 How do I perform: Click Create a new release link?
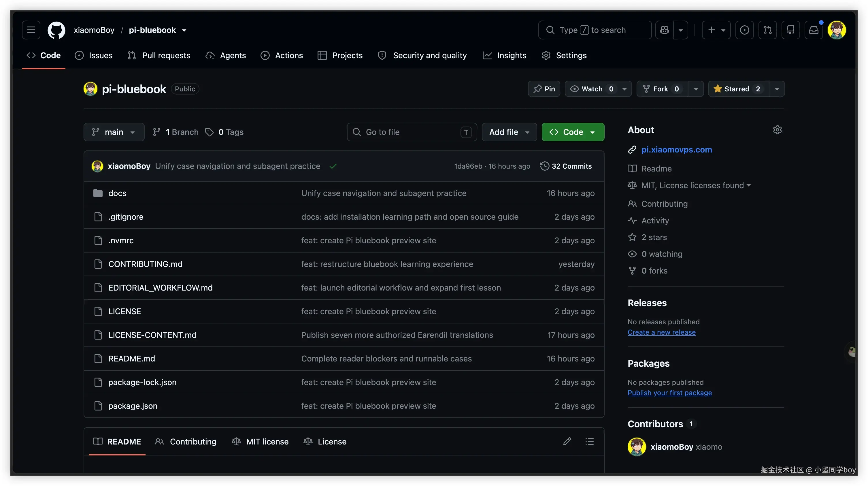[661, 332]
